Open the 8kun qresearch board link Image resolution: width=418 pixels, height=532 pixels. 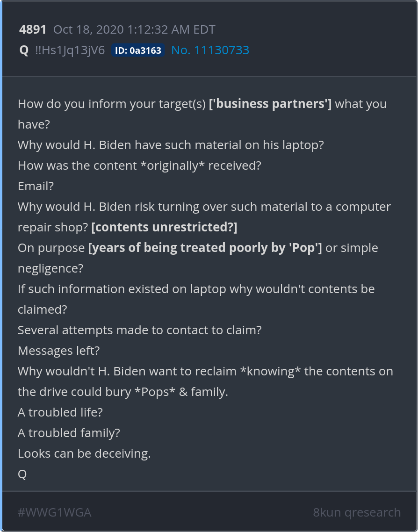tap(357, 512)
